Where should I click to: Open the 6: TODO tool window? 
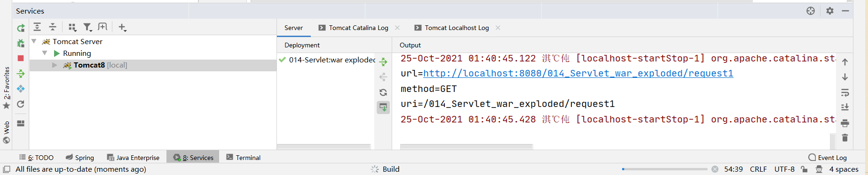point(36,158)
